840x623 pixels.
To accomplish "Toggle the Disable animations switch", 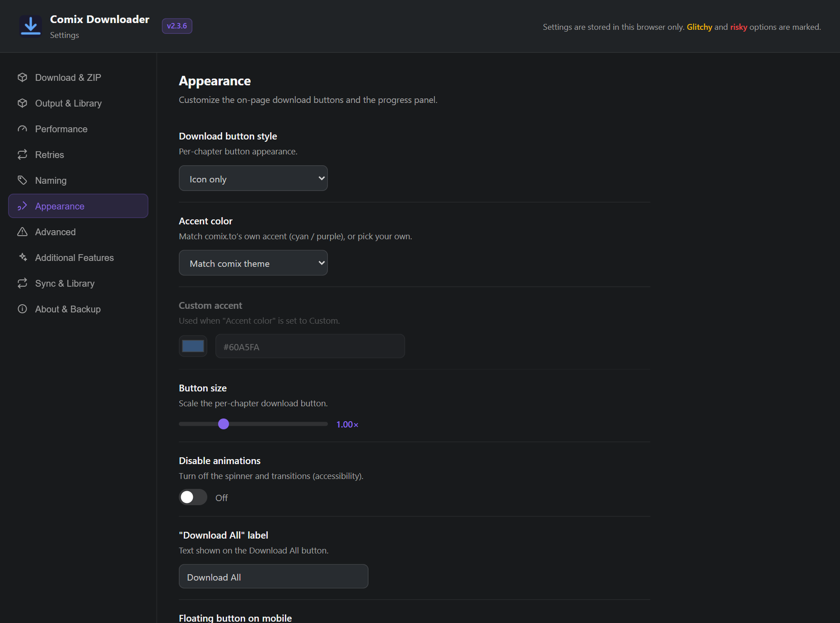I will (193, 497).
